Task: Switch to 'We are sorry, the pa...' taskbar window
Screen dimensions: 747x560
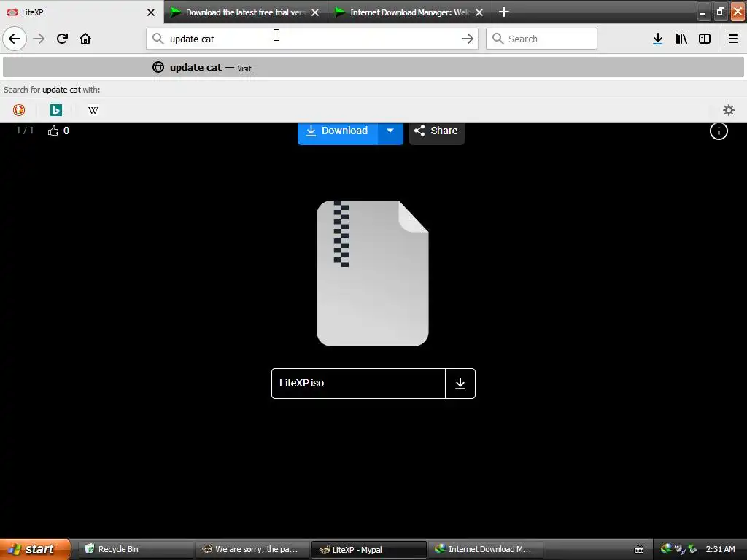Action: coord(252,549)
